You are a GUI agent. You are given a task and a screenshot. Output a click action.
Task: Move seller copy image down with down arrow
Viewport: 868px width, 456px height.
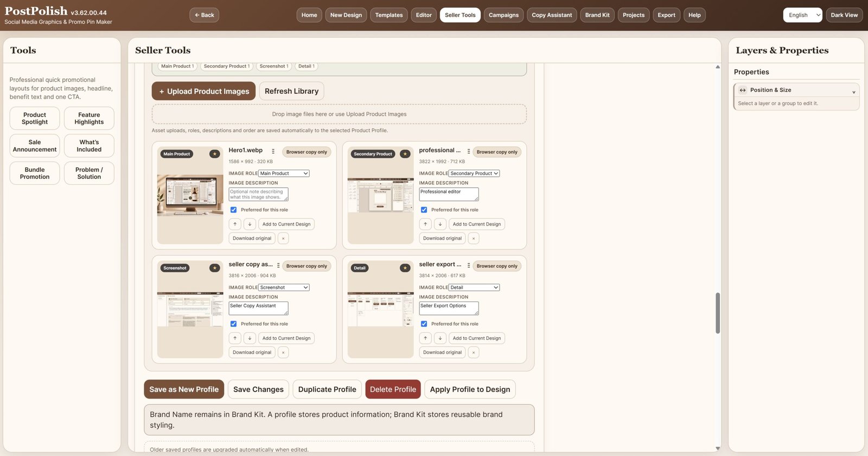point(250,338)
